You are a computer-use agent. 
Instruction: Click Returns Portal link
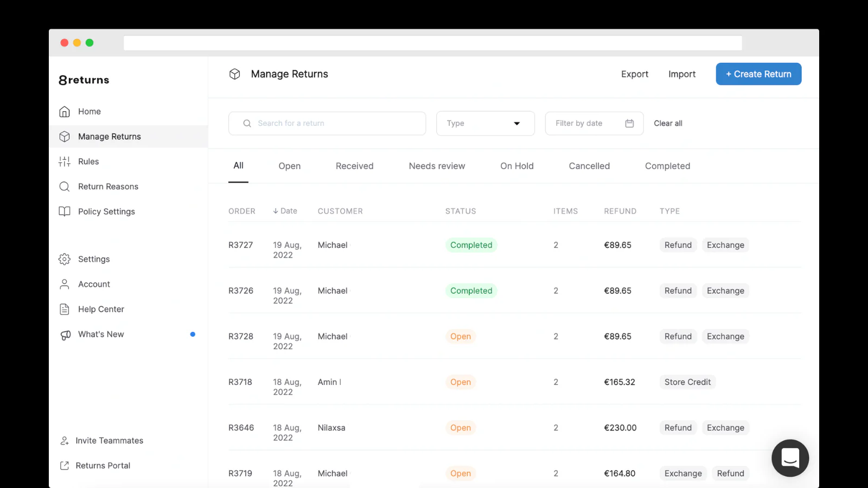[103, 466]
